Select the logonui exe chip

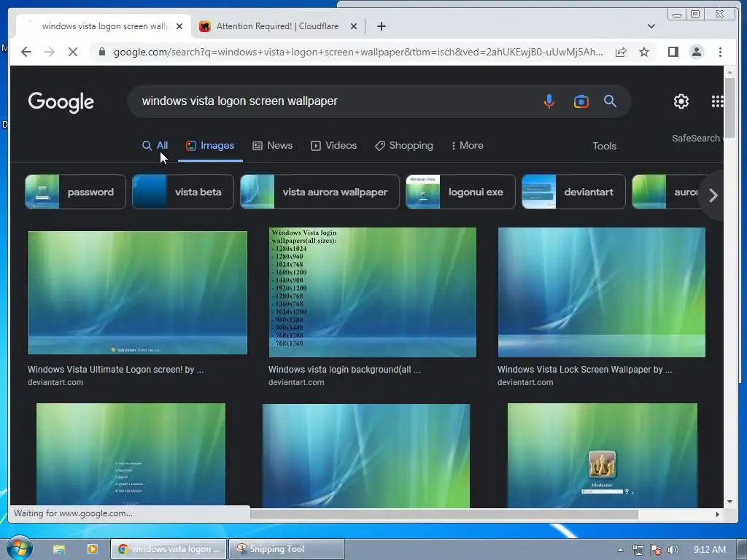coord(460,192)
